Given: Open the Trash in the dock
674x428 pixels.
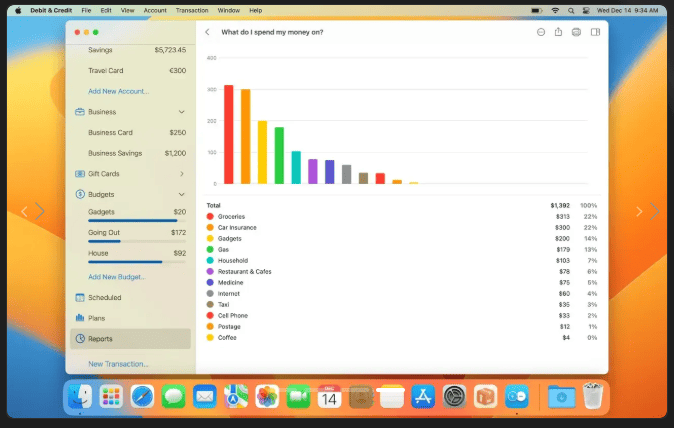Looking at the screenshot, I should coord(593,396).
